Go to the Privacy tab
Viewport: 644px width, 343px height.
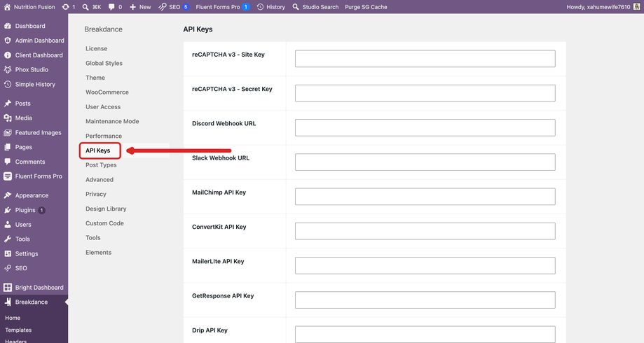pos(96,194)
